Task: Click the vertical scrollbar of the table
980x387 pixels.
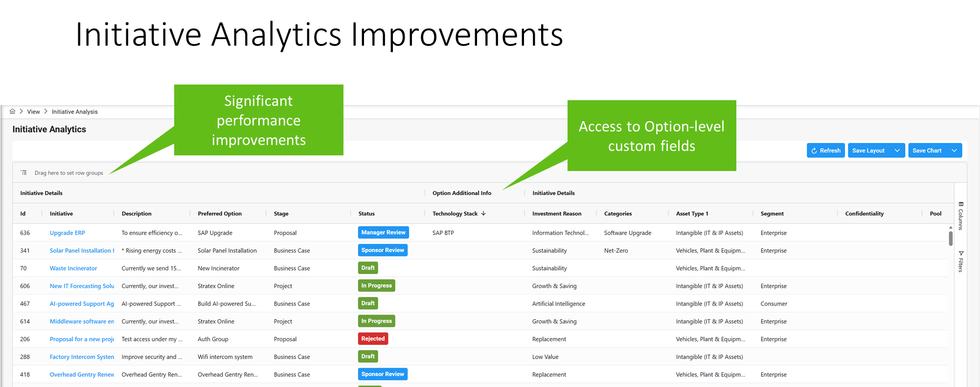Action: click(951, 238)
